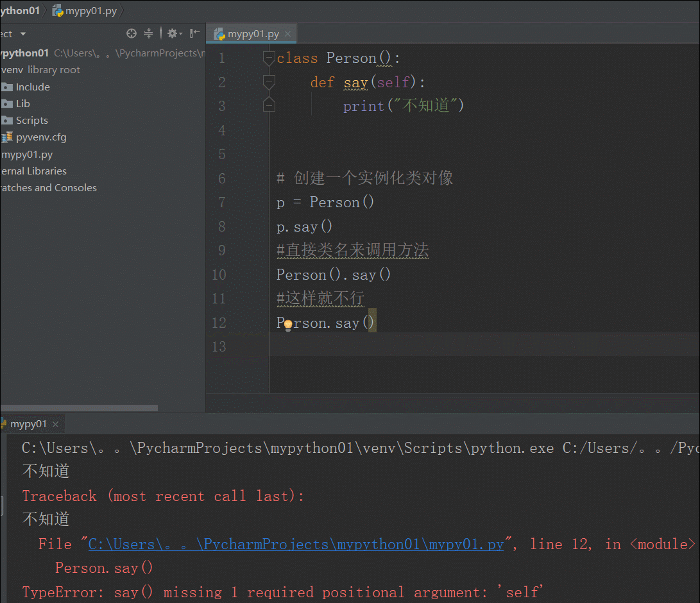The image size is (700, 603).
Task: Click the 'p = Person()' code line
Action: [x=325, y=203]
